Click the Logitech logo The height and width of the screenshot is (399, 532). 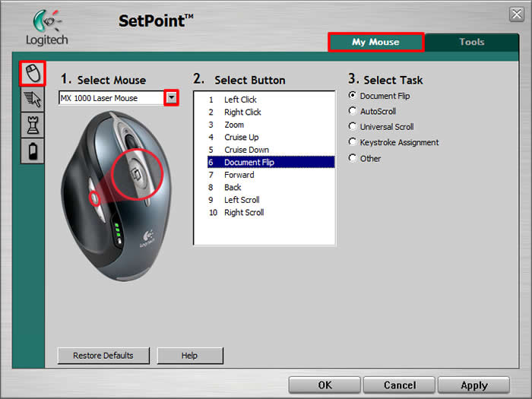tap(46, 27)
